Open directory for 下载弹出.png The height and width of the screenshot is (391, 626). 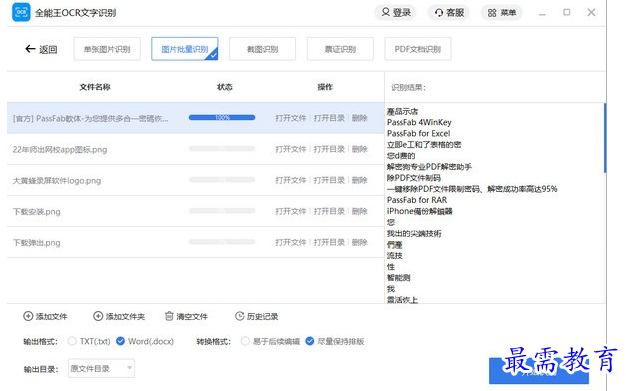coord(329,242)
